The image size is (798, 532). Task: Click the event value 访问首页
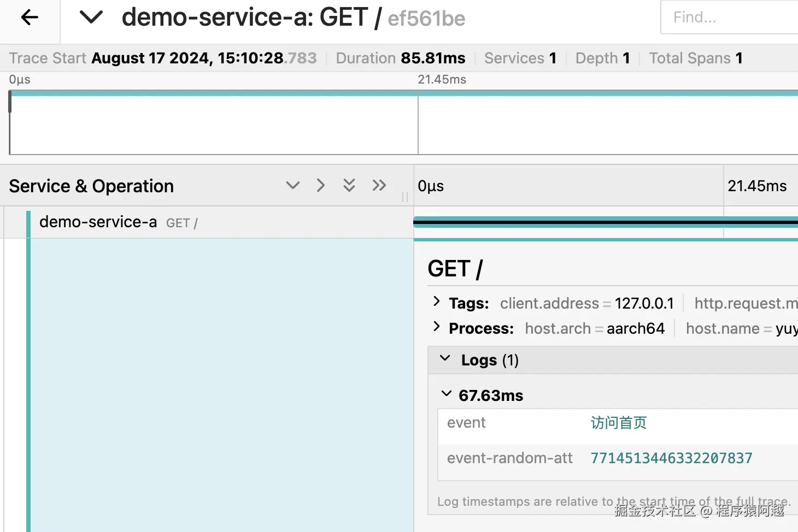pyautogui.click(x=618, y=423)
